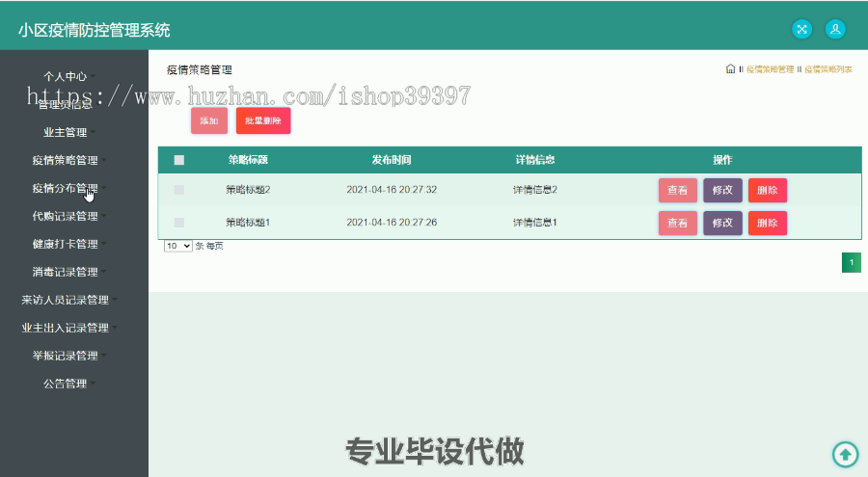Image resolution: width=868 pixels, height=477 pixels.
Task: Expand 代购记录管理 sidebar menu
Action: (x=66, y=217)
